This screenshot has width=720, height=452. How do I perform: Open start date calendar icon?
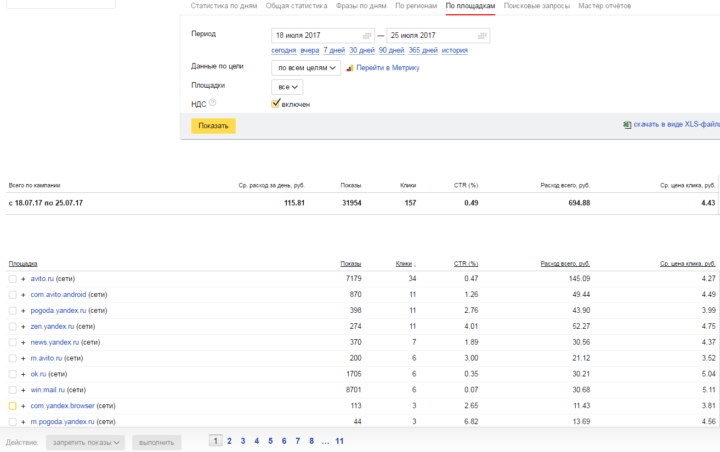366,35
